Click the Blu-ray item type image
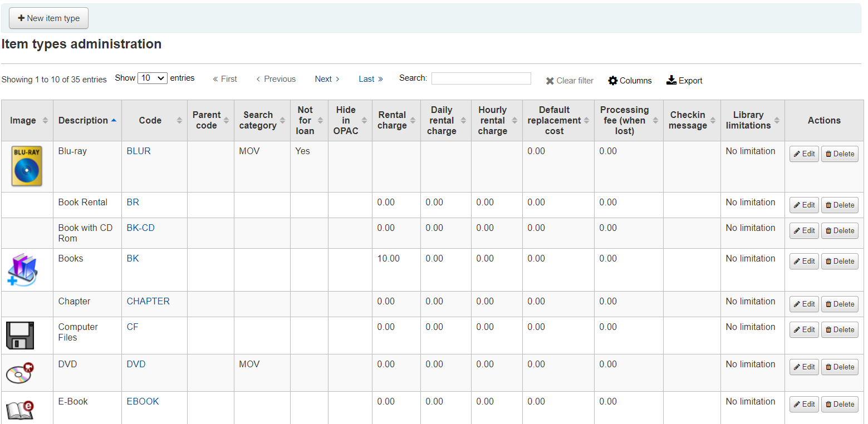 coord(27,166)
